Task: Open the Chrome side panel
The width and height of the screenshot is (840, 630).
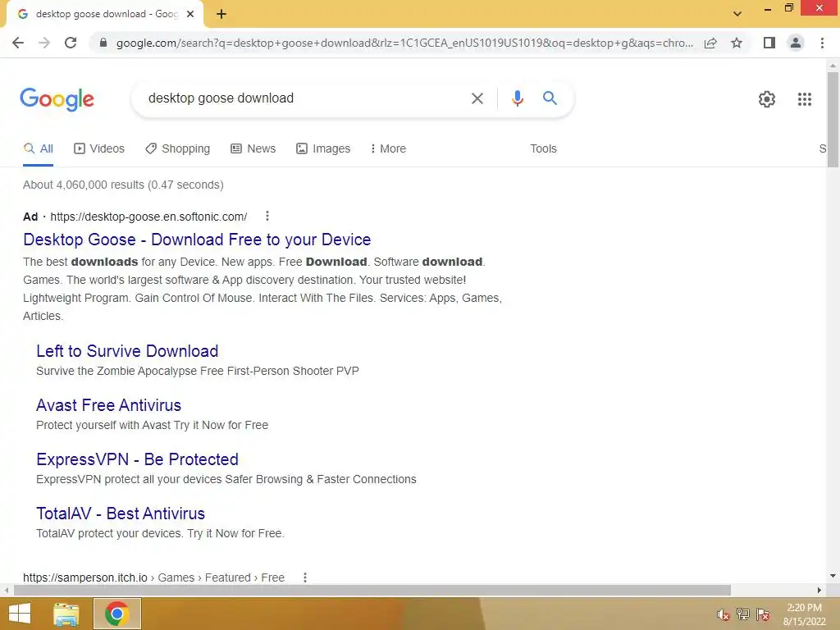Action: [769, 43]
